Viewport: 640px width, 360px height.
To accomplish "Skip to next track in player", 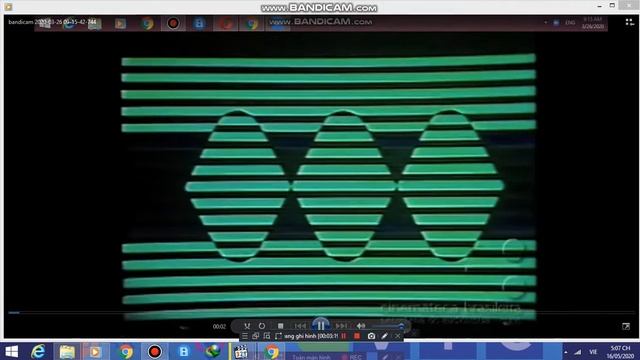I will [x=341, y=326].
